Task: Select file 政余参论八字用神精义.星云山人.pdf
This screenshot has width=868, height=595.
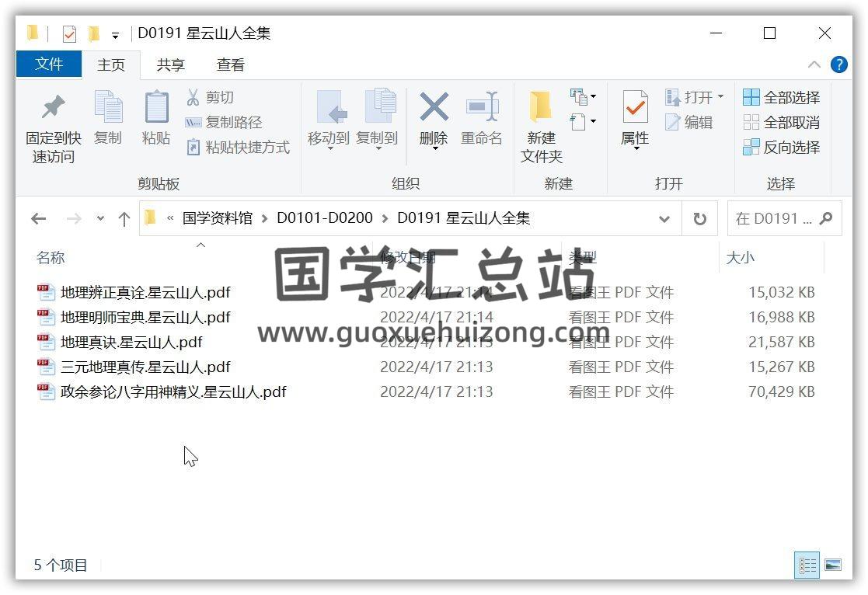Action: click(173, 391)
